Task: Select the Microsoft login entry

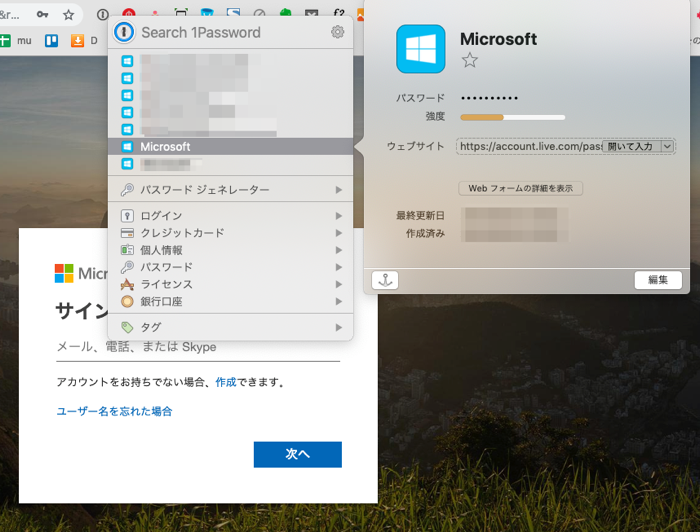Action: (x=230, y=147)
